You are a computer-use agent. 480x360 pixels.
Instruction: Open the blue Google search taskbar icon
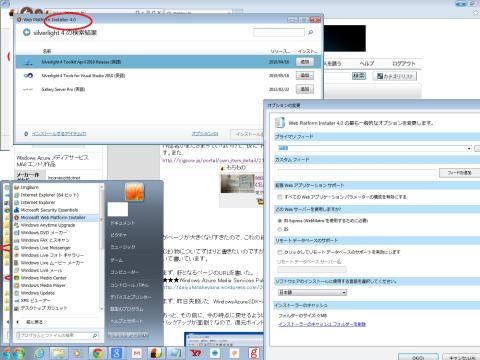pyautogui.click(x=116, y=353)
